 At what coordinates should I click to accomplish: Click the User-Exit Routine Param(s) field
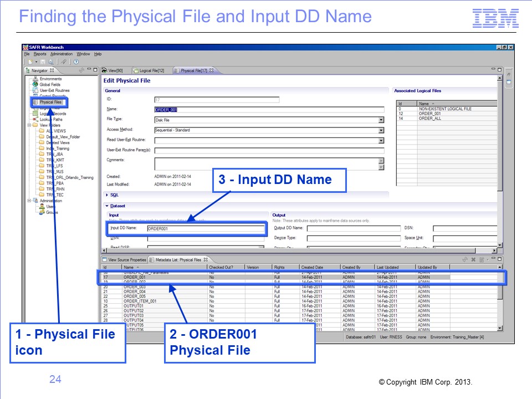tap(269, 150)
